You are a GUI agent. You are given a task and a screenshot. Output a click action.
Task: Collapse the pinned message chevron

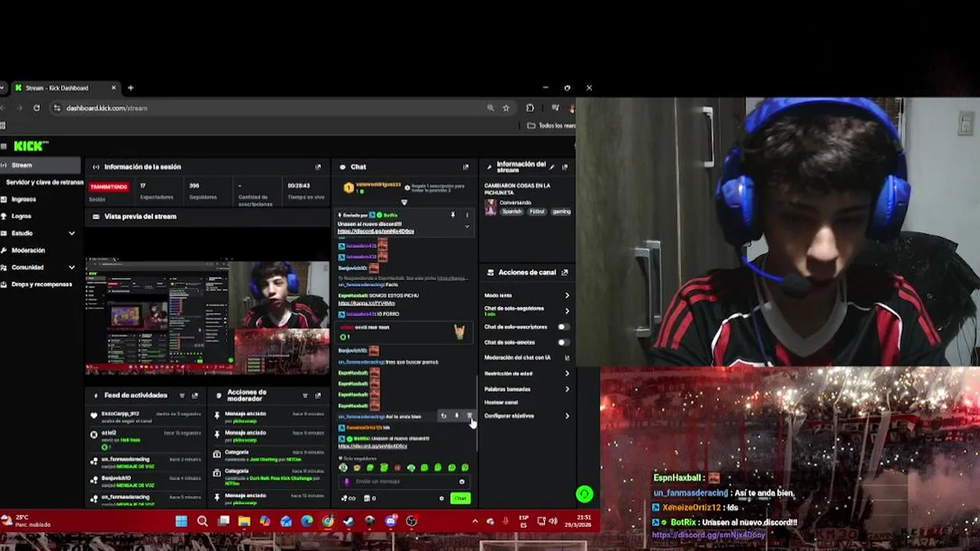(467, 227)
